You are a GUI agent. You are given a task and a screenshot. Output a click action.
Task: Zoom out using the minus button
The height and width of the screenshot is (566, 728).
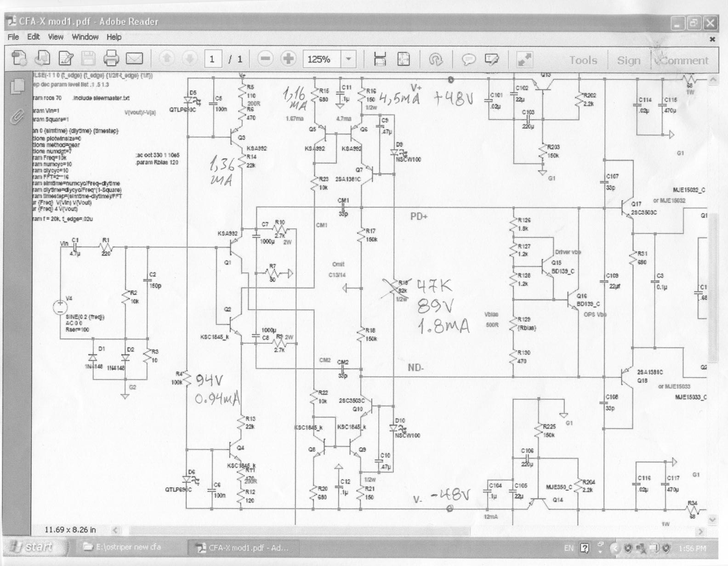(x=265, y=58)
